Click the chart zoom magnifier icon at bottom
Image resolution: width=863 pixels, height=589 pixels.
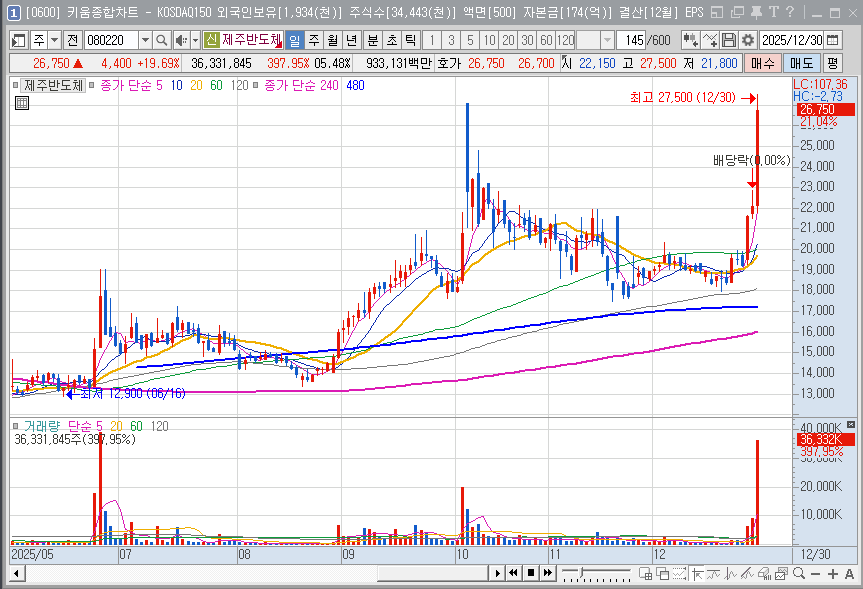[799, 574]
